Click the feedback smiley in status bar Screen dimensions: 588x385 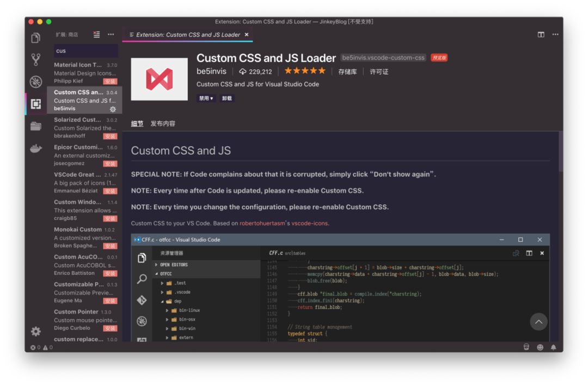pos(540,347)
